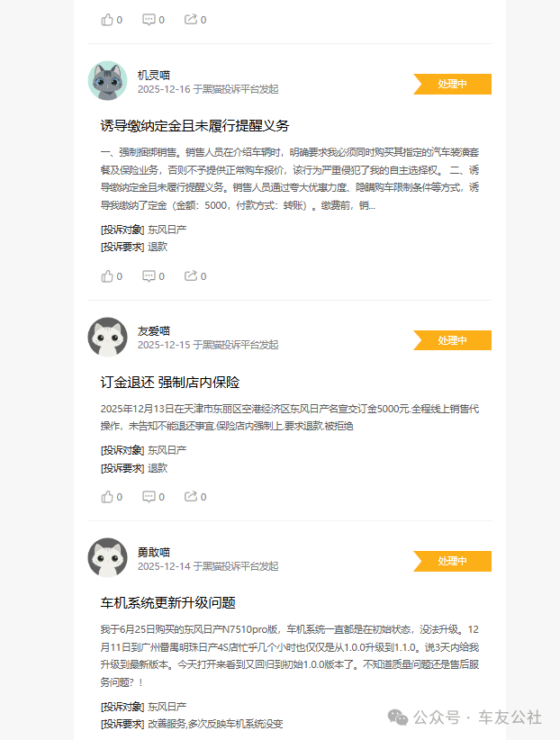Image resolution: width=560 pixels, height=740 pixels.
Task: Click the like icon in topmost row
Action: (x=107, y=19)
